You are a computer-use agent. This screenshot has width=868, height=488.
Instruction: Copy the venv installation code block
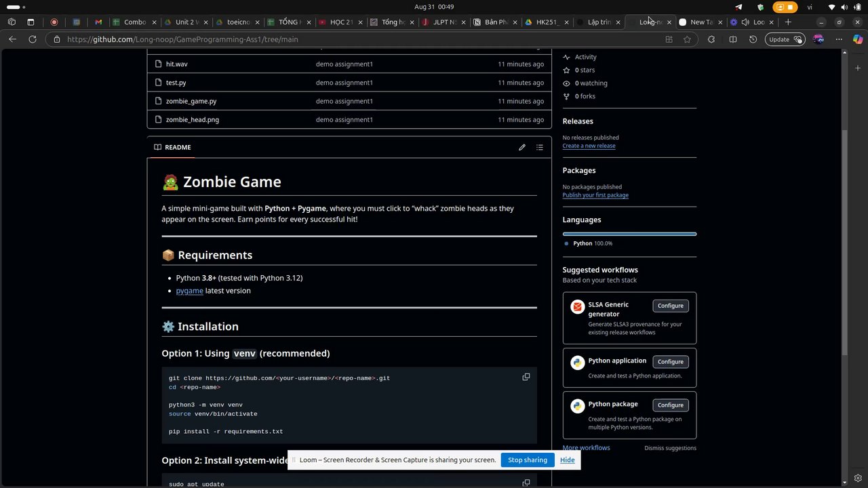click(526, 377)
